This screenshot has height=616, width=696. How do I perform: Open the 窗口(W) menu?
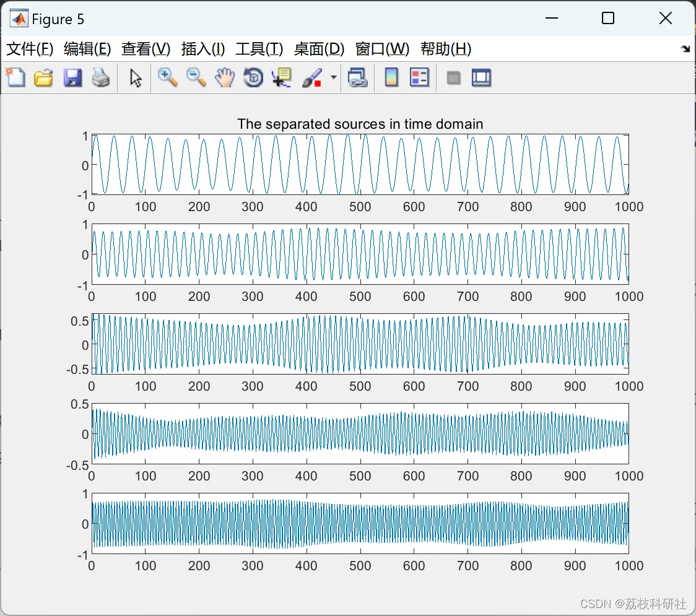pos(382,48)
